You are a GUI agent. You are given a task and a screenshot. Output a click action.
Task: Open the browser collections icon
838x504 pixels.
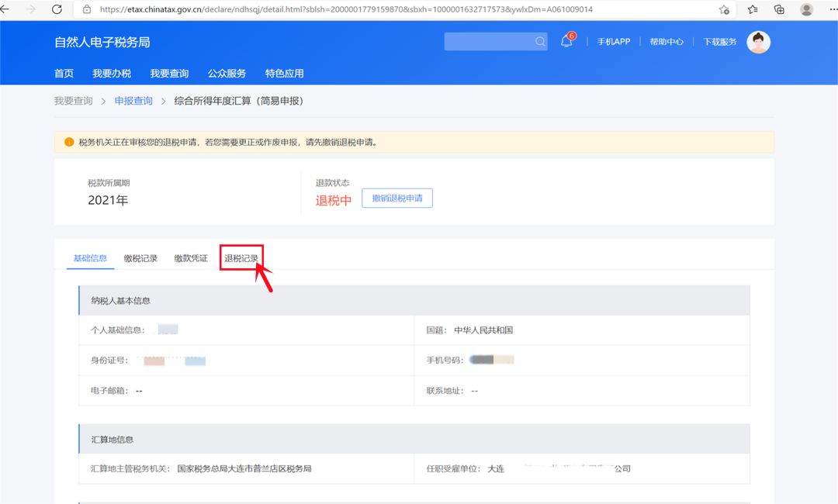coord(779,9)
